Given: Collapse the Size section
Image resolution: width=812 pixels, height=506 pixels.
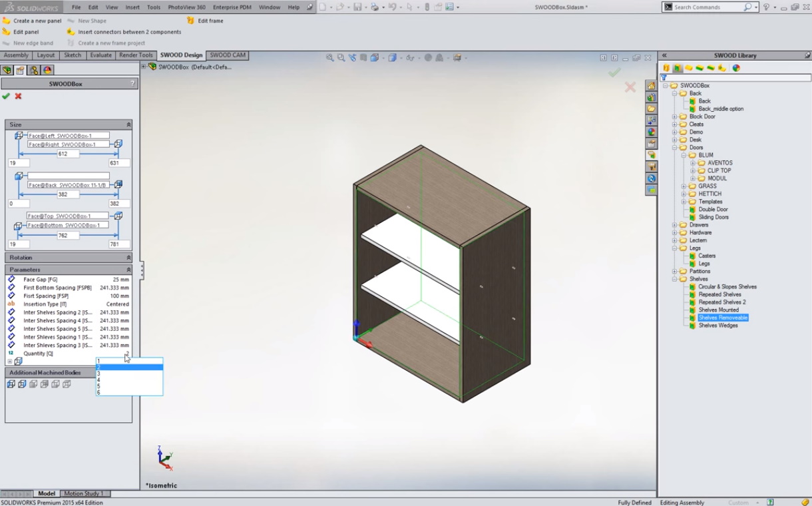Looking at the screenshot, I should tap(128, 125).
